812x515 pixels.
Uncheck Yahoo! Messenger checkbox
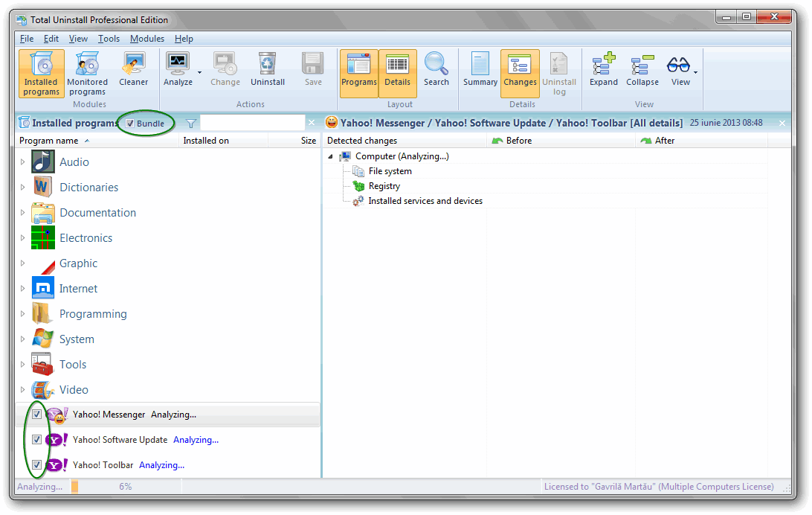(x=36, y=415)
